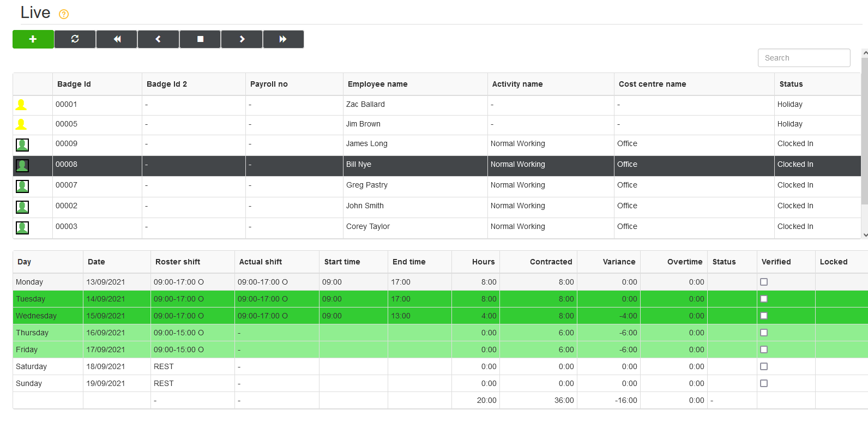The width and height of the screenshot is (868, 422).
Task: Tick the Verified checkbox for Wednesday
Action: point(764,316)
